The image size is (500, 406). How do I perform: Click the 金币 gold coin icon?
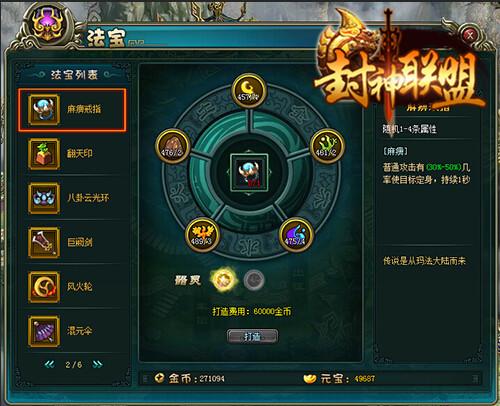(159, 378)
